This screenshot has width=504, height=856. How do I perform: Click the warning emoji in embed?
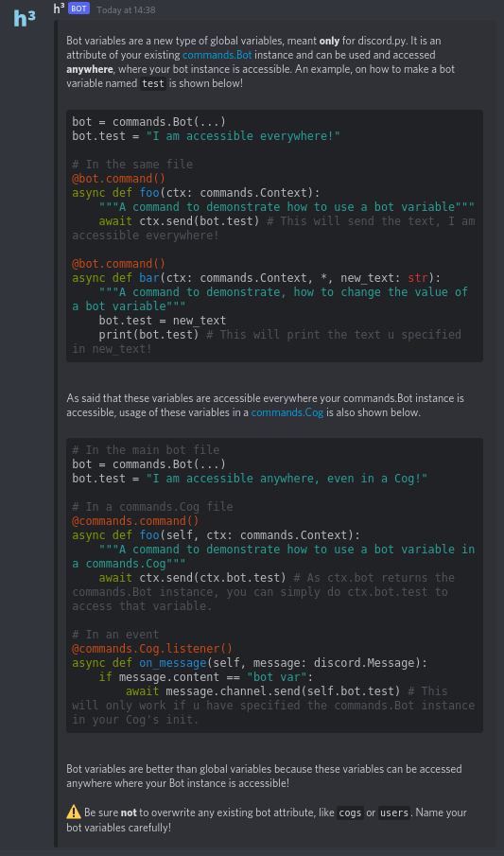74,812
